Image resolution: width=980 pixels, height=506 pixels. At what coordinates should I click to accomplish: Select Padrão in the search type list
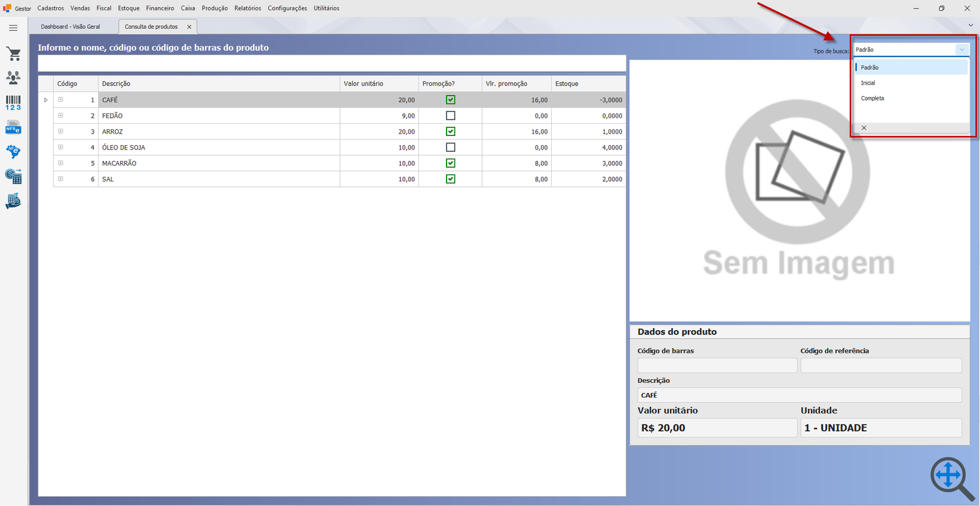click(911, 67)
